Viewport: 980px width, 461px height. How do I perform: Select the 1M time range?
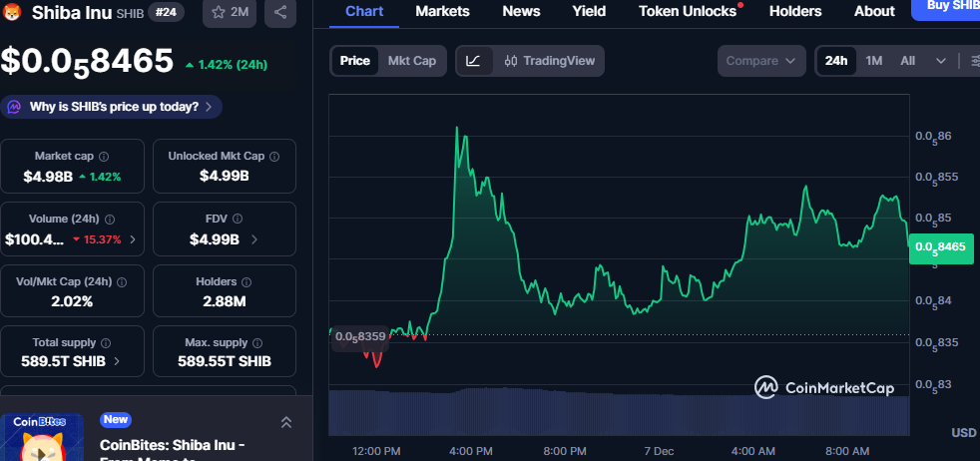coord(873,61)
